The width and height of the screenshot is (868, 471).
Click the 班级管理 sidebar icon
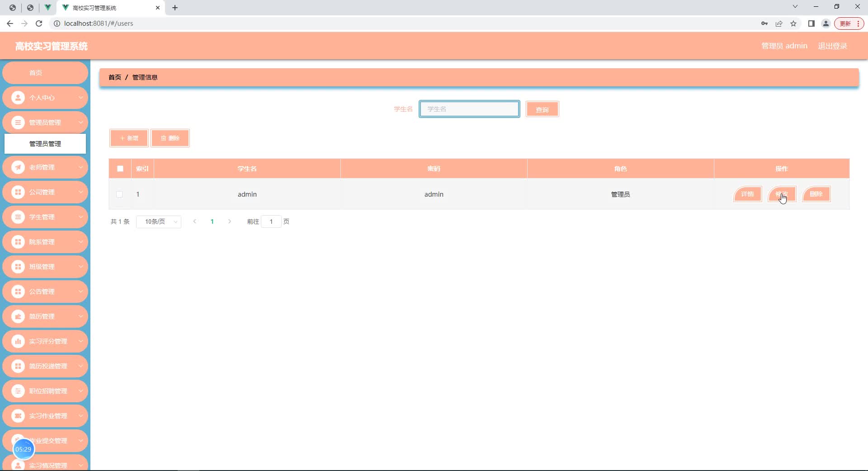click(x=18, y=267)
